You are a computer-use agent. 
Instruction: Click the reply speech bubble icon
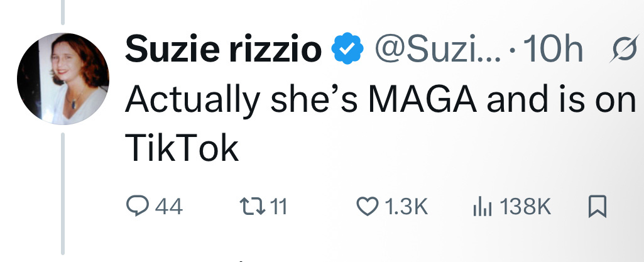tap(138, 206)
